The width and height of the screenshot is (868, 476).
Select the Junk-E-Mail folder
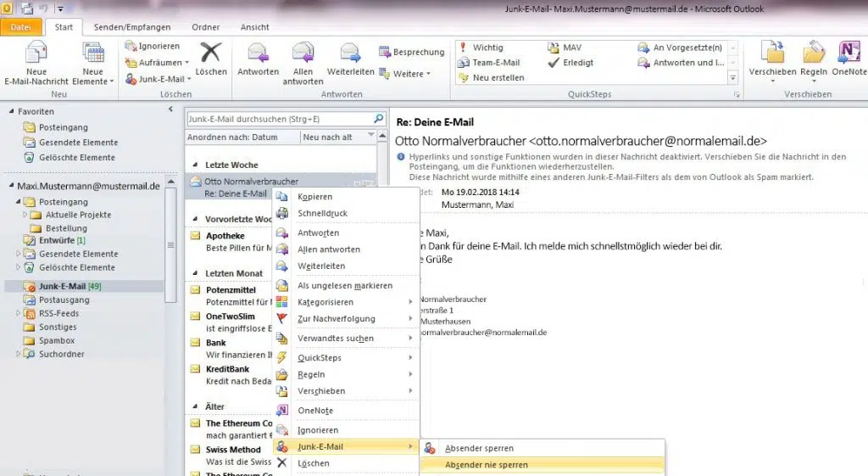point(70,287)
